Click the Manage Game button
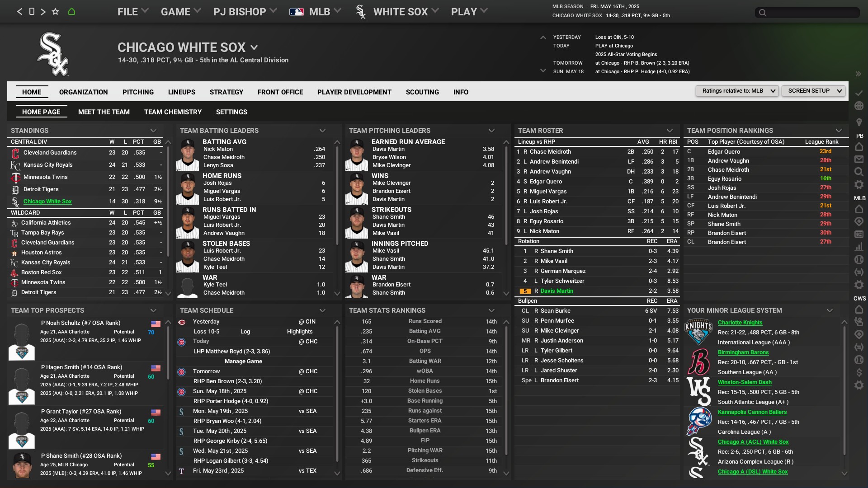Image resolution: width=868 pixels, height=488 pixels. click(243, 361)
